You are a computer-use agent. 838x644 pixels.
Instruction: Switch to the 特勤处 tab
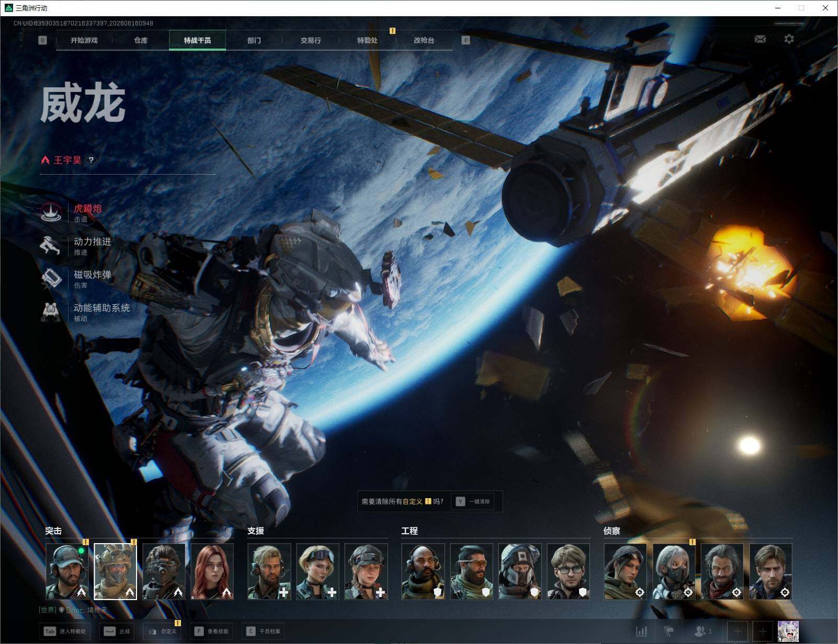point(367,40)
